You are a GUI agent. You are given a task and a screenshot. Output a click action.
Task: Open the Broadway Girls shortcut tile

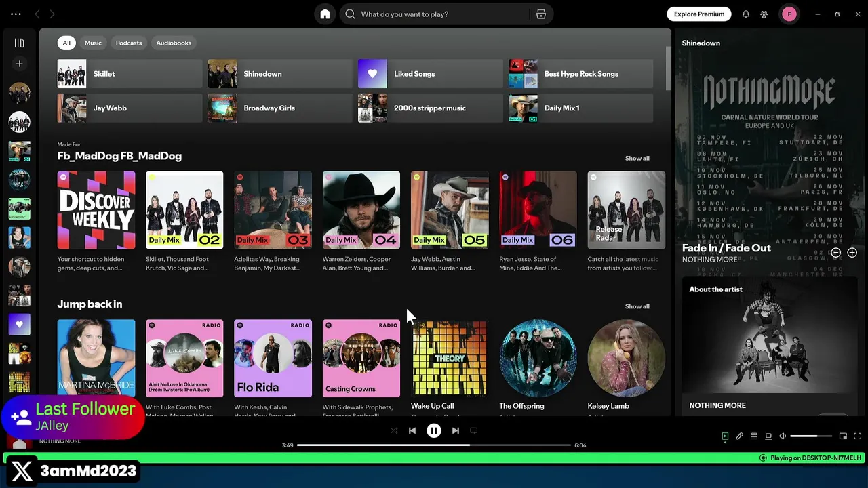280,108
